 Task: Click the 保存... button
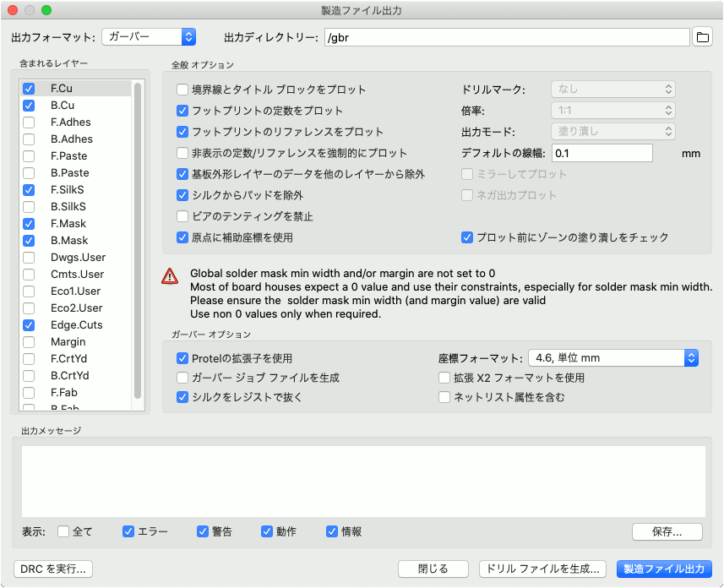[667, 532]
